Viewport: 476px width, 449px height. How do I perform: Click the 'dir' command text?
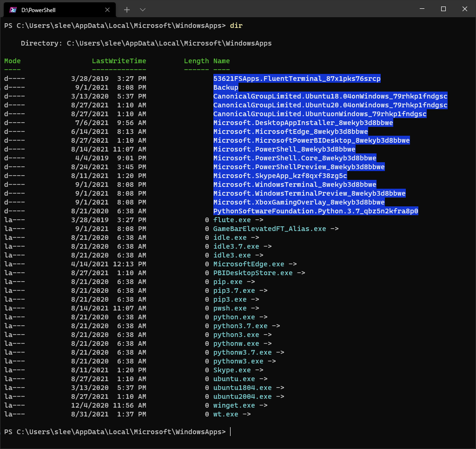(236, 26)
